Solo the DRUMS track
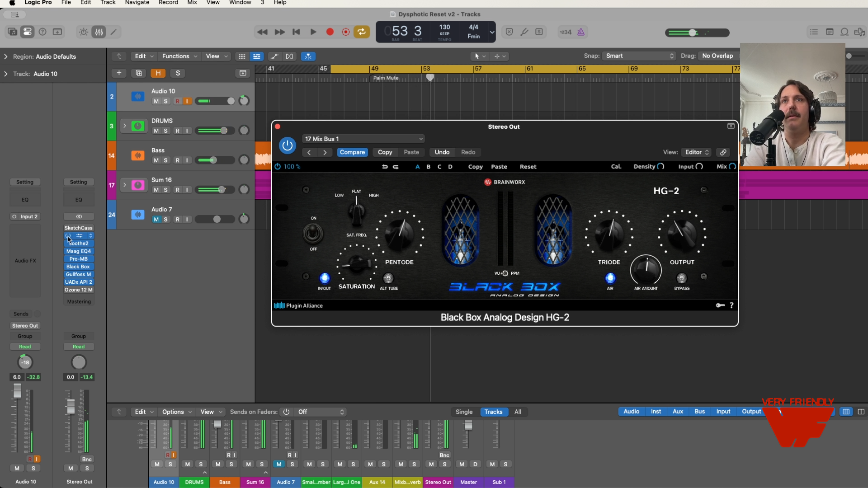Image resolution: width=868 pixels, height=488 pixels. [x=166, y=131]
